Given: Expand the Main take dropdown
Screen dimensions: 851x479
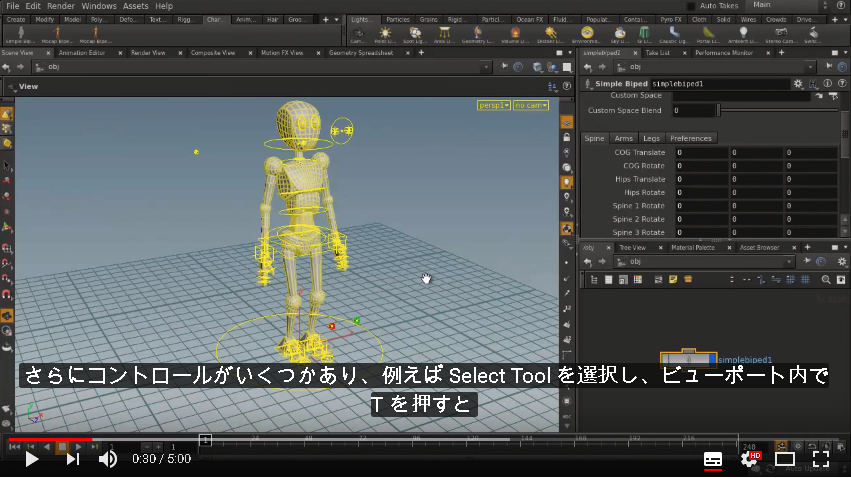Looking at the screenshot, I should [789, 5].
